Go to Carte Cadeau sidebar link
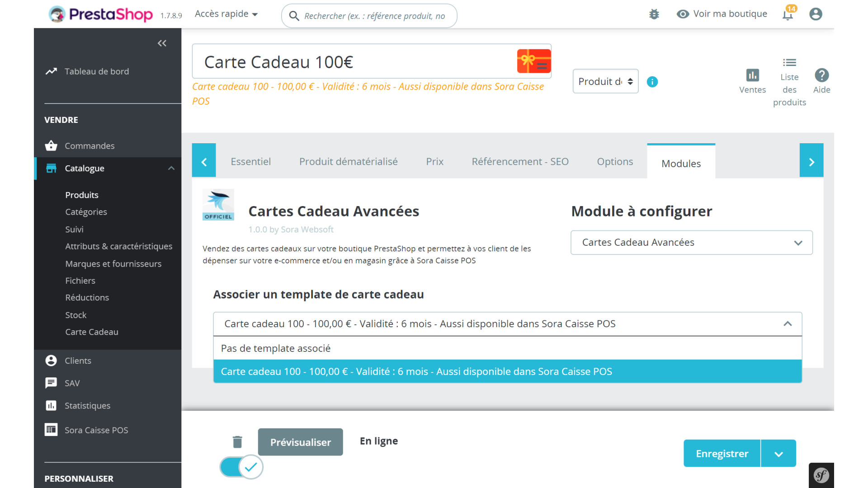This screenshot has width=868, height=488. (x=92, y=332)
